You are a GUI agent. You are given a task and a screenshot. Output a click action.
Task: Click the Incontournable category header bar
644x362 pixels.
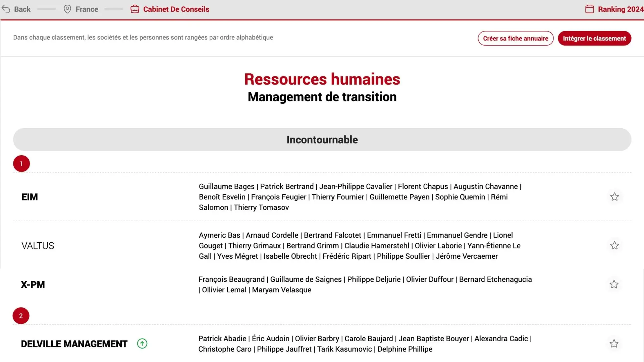[322, 139]
